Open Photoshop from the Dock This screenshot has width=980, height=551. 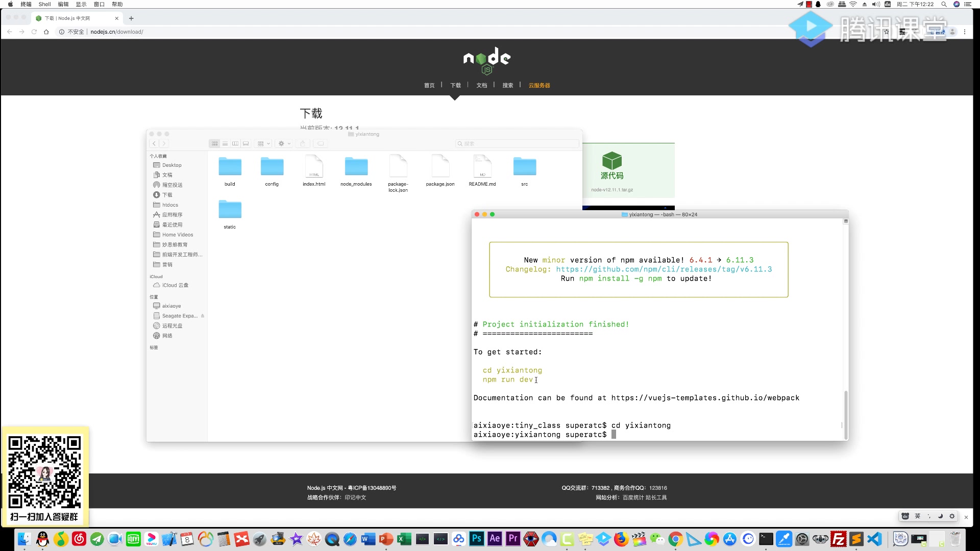[476, 539]
